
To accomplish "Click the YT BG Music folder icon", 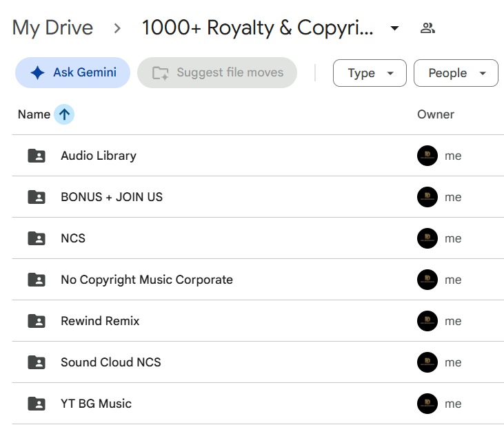I will point(37,404).
